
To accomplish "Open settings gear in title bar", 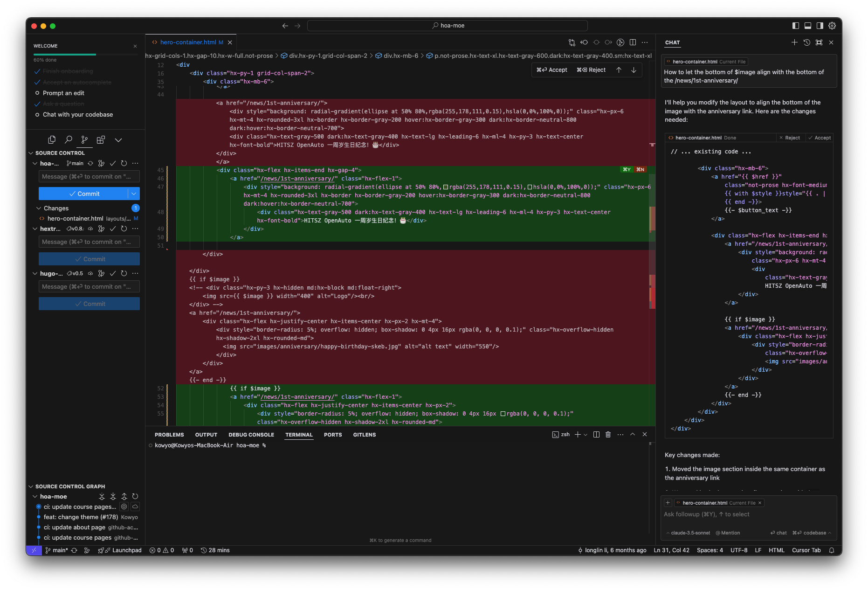I will pos(832,26).
